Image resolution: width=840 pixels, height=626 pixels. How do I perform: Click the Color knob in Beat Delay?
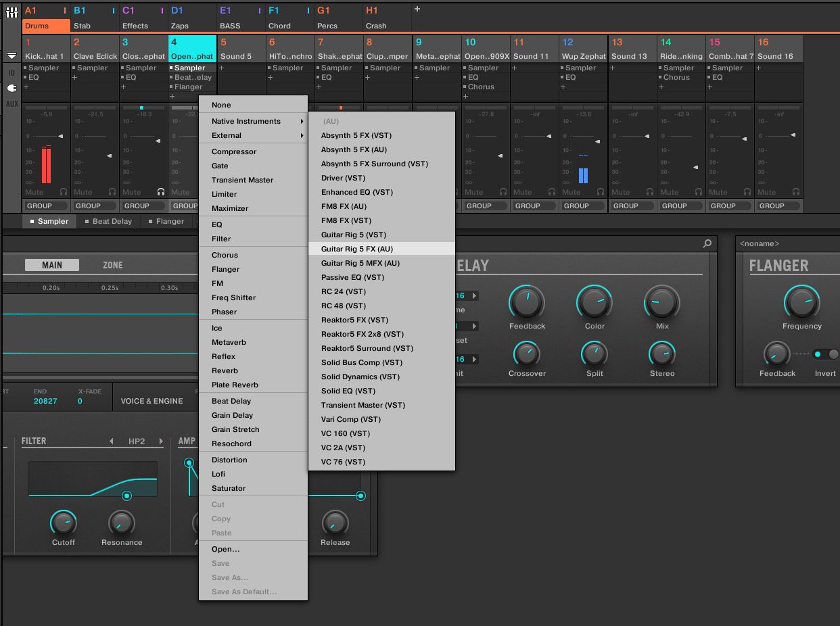point(594,302)
